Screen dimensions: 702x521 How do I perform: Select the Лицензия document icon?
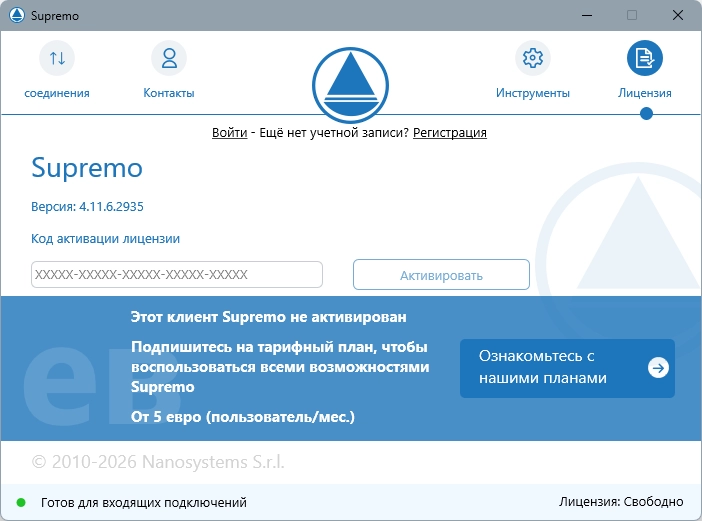pos(645,58)
